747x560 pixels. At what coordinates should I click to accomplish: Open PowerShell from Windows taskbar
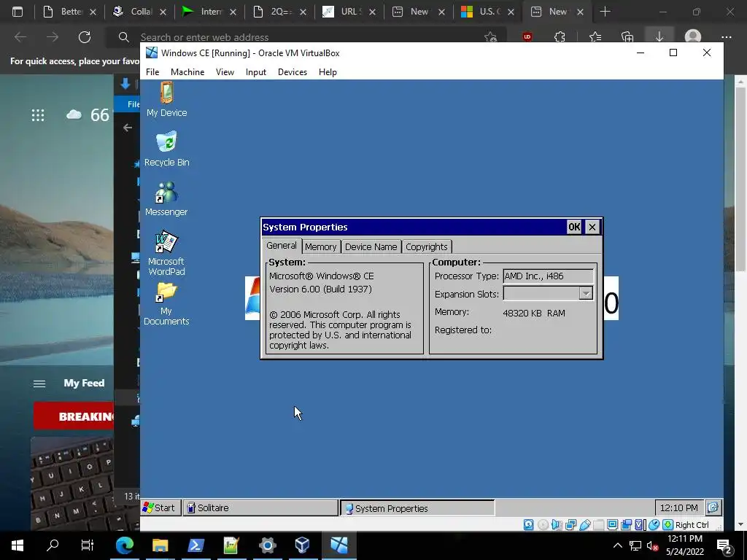(196, 545)
